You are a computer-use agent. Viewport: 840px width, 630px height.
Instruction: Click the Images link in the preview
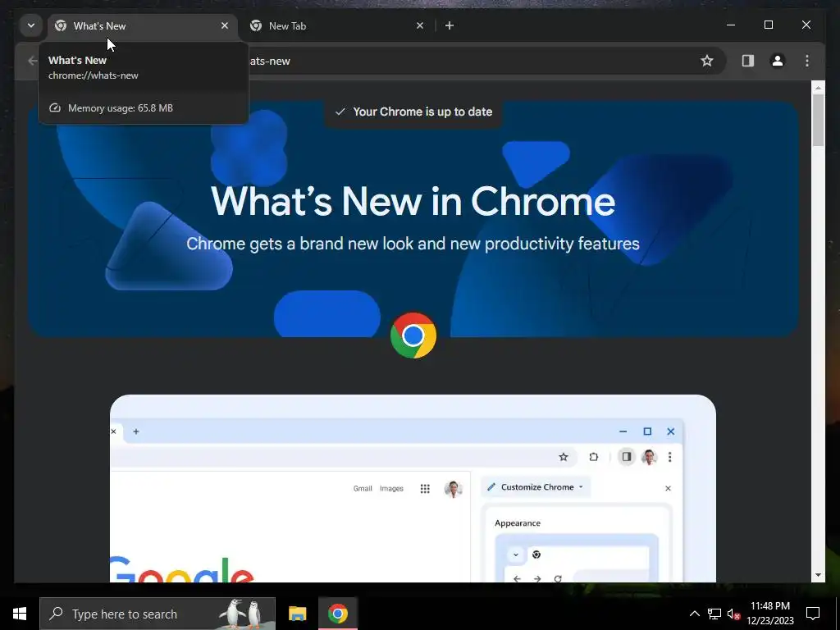tap(391, 489)
